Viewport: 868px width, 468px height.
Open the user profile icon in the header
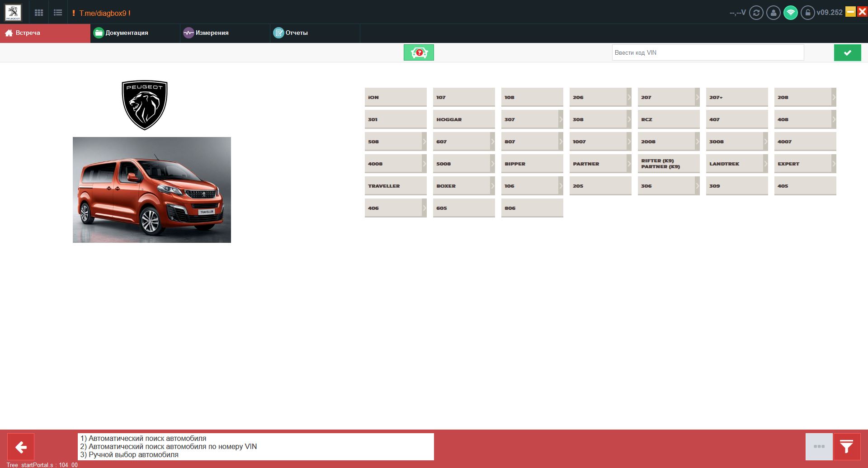(x=774, y=13)
